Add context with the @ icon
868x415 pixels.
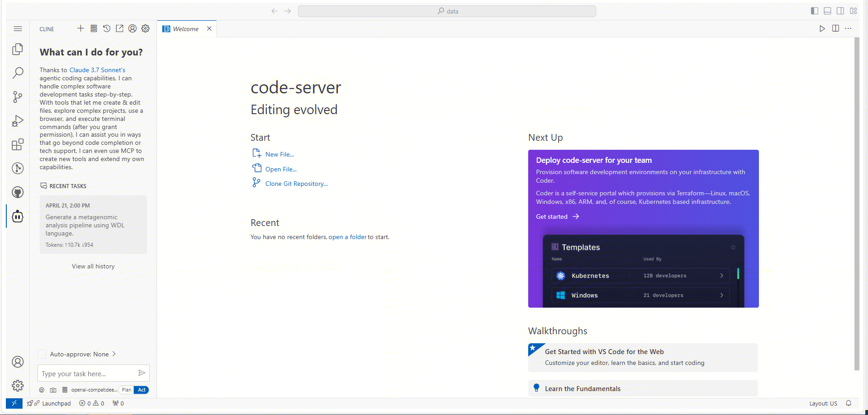42,390
